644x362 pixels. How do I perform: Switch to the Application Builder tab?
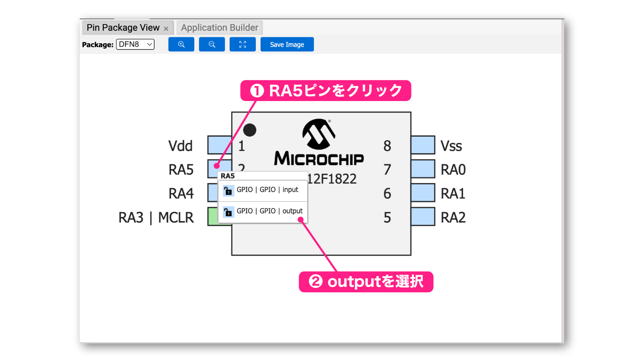(x=220, y=28)
